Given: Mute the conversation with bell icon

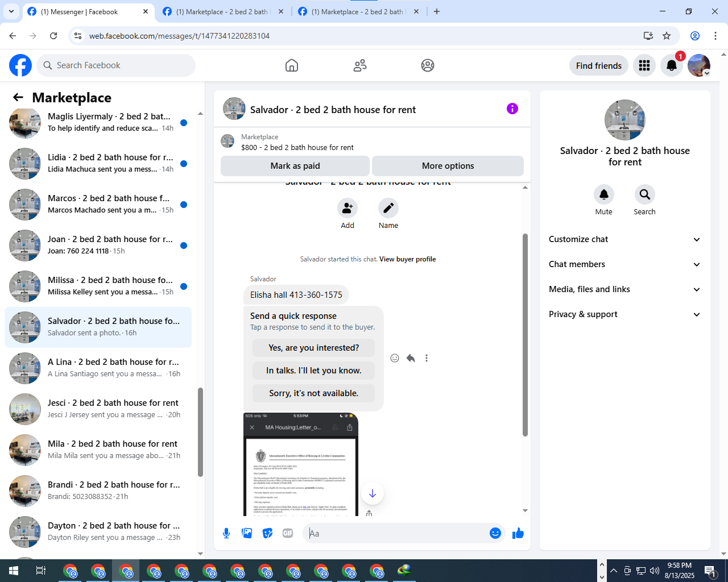Looking at the screenshot, I should pos(604,194).
